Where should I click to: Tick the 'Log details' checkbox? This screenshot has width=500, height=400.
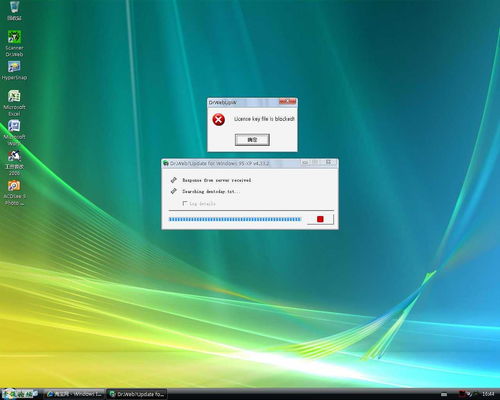click(185, 203)
